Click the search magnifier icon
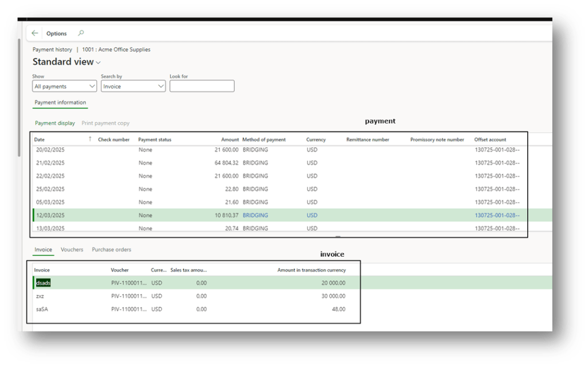 [x=81, y=33]
